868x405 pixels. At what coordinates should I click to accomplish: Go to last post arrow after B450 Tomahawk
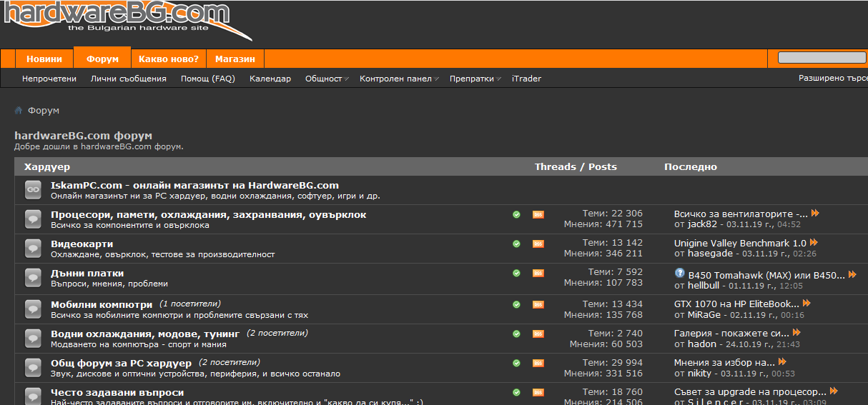(852, 274)
